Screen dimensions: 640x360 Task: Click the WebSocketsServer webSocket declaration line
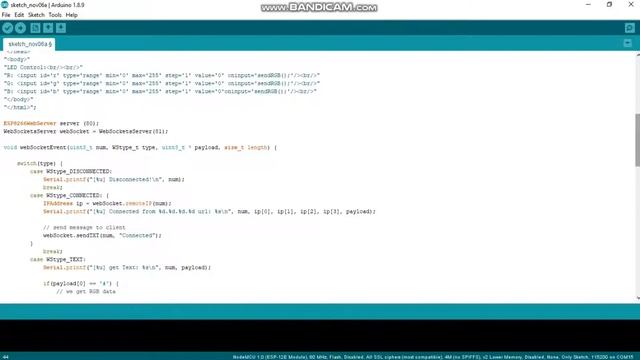[86, 131]
